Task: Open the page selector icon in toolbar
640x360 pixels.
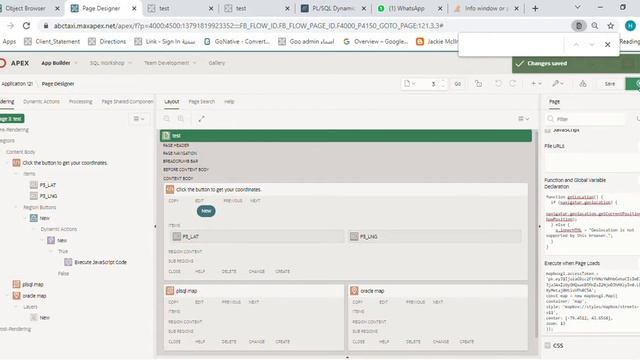Action: [x=409, y=84]
